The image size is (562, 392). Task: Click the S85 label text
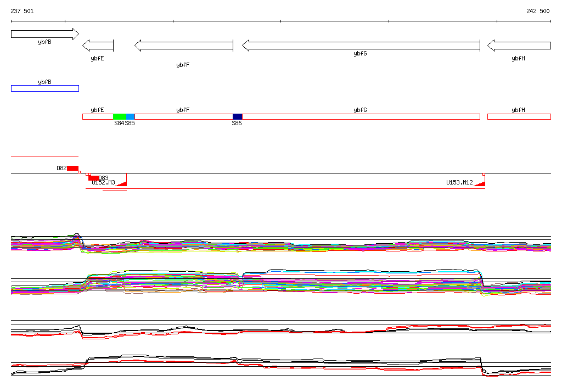pyautogui.click(x=130, y=123)
